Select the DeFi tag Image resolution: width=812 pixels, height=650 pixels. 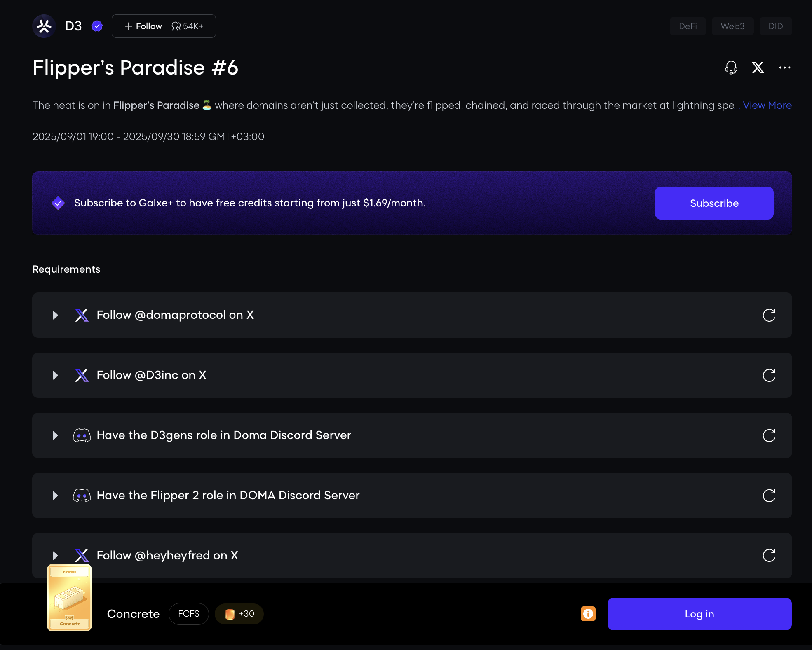[688, 26]
